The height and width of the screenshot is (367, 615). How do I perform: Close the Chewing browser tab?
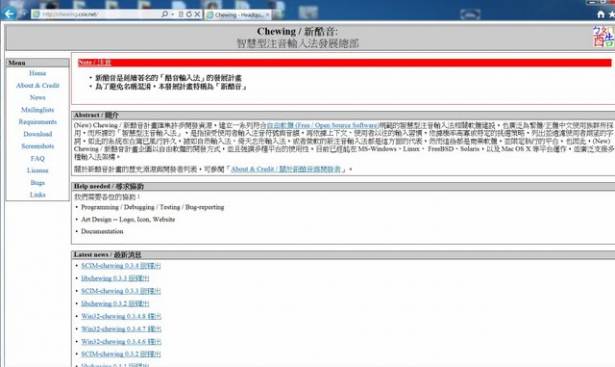point(267,15)
